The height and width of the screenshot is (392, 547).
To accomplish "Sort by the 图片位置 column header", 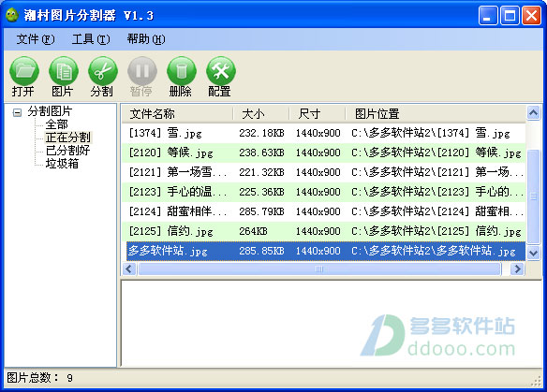I will (x=436, y=113).
